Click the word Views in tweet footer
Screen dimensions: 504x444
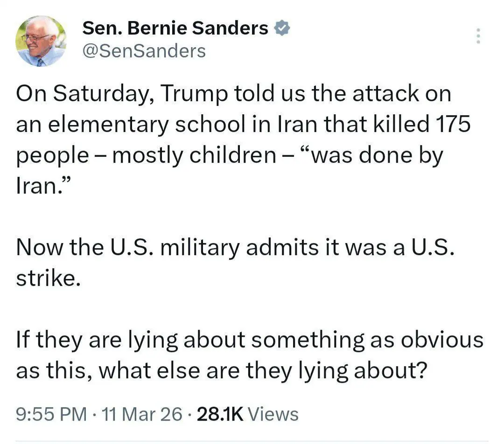tap(273, 414)
